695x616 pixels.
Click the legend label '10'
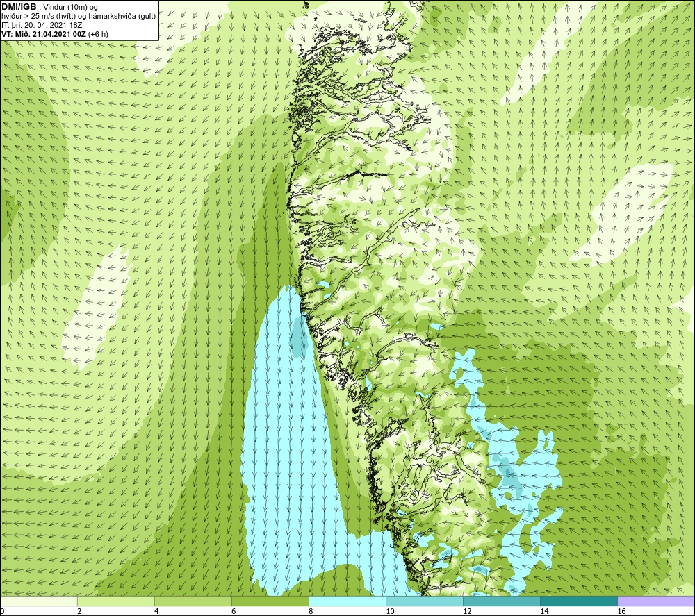(390, 612)
